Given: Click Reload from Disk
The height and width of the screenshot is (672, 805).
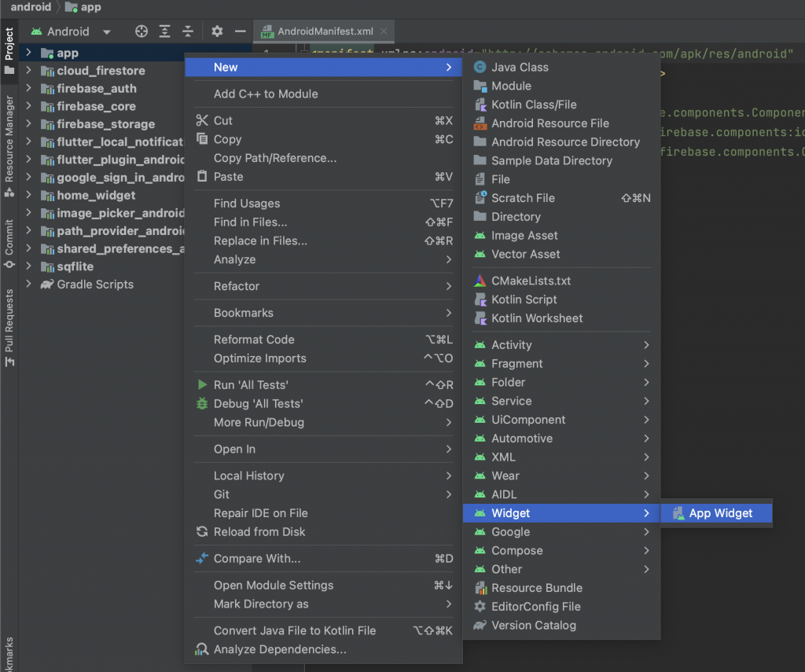Looking at the screenshot, I should 323,532.
